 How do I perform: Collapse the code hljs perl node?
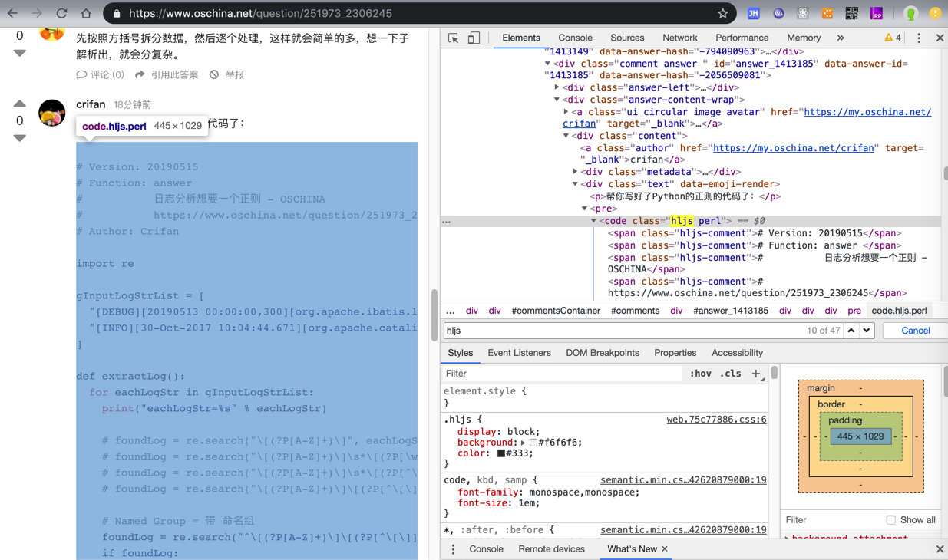coord(594,221)
